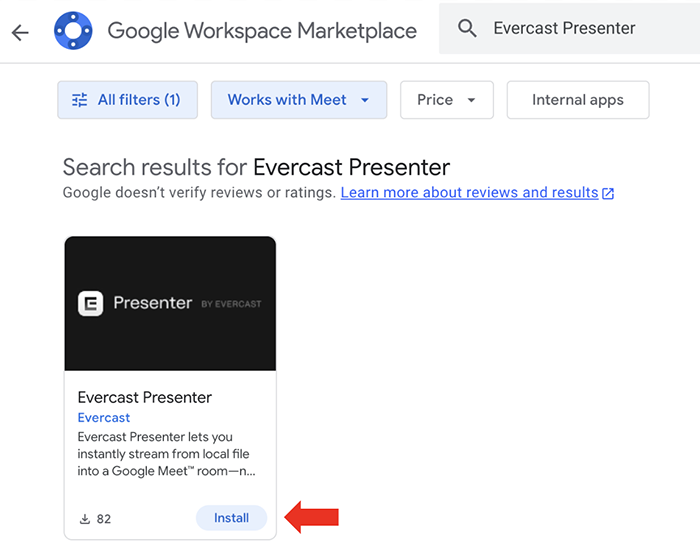Click the Evercast Presenter description text
This screenshot has height=558, width=700.
pyautogui.click(x=166, y=454)
